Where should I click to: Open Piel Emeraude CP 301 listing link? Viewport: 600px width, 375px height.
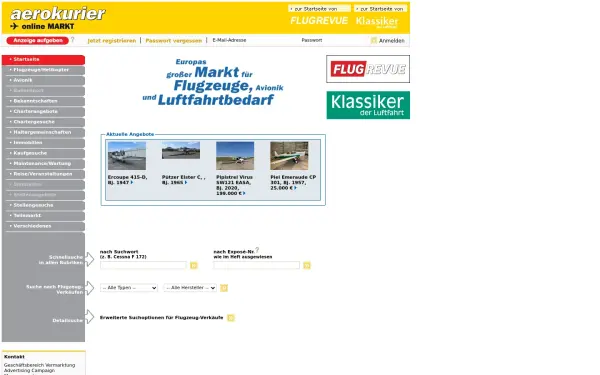click(293, 183)
